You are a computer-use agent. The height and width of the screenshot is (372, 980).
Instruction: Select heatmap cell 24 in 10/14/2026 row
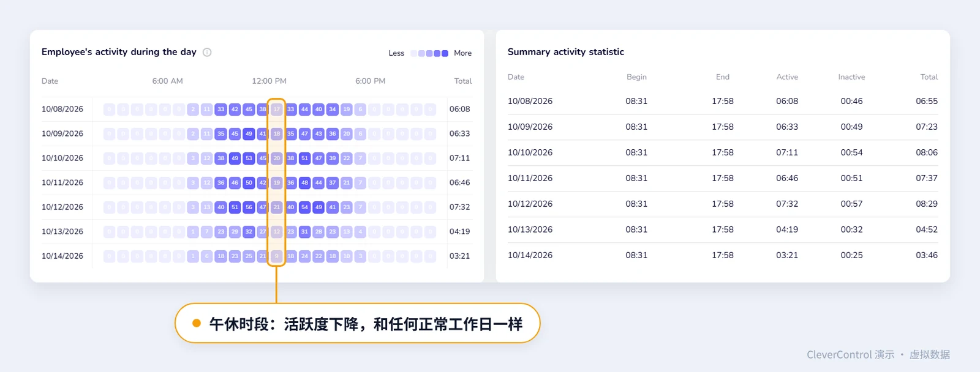pyautogui.click(x=304, y=256)
